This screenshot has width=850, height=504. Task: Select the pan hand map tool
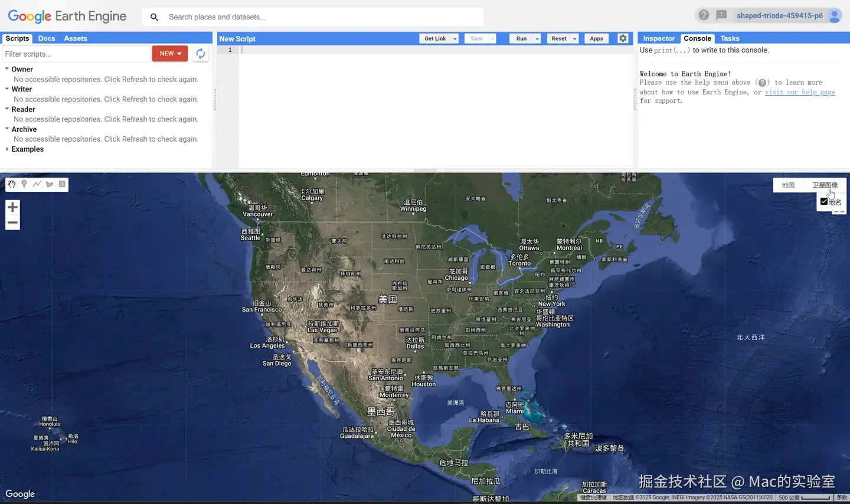pos(12,184)
